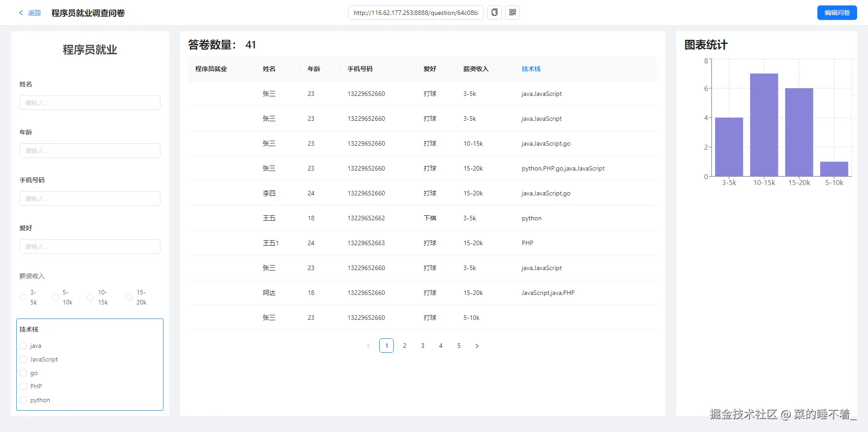The image size is (868, 432).
Task: Check the PHP tech stack checkbox
Action: tap(23, 386)
